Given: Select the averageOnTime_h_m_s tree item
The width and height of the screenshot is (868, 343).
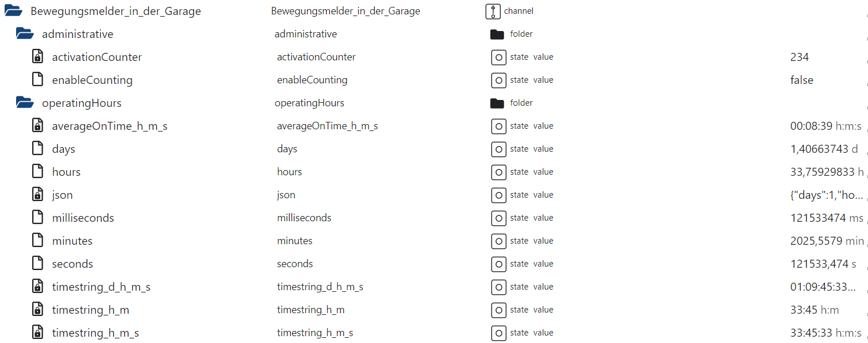Looking at the screenshot, I should [109, 126].
